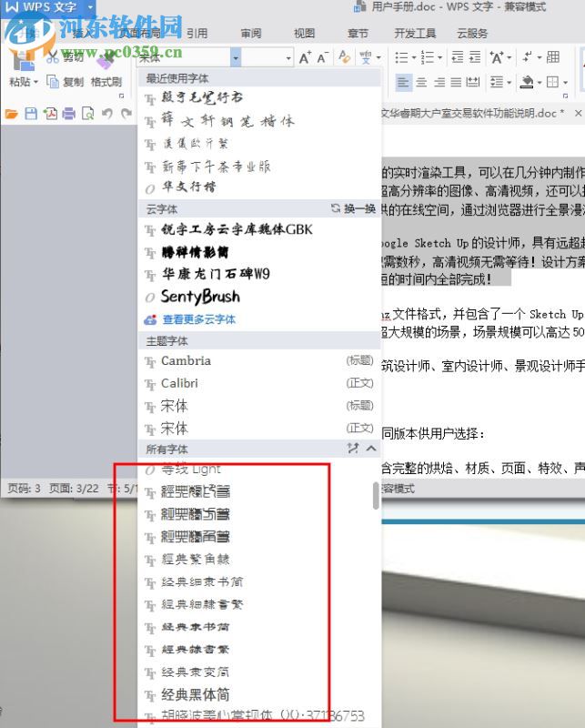Open the font size dropdown
Screen dimensions: 585x728
[x=288, y=58]
